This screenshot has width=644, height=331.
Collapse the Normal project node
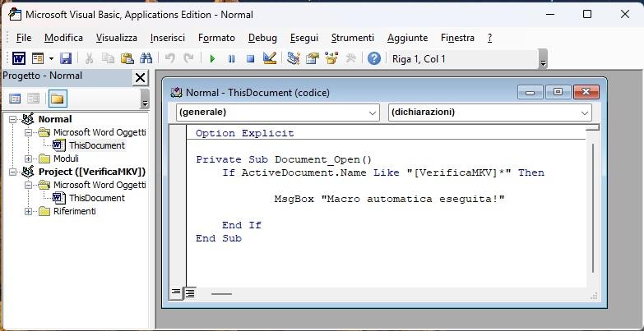point(12,119)
